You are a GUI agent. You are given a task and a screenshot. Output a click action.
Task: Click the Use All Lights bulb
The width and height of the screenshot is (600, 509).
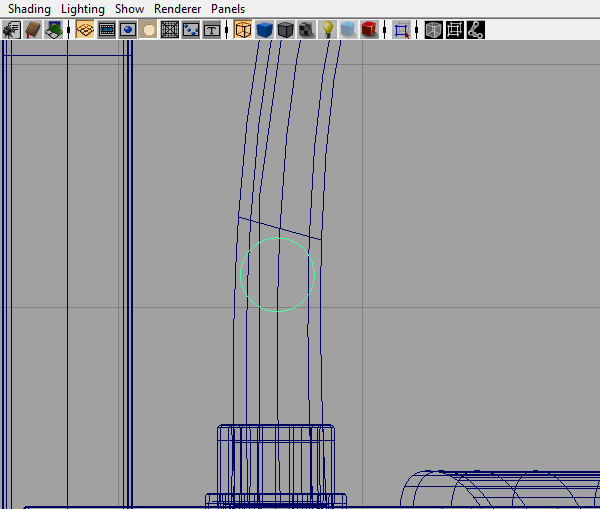pyautogui.click(x=328, y=30)
